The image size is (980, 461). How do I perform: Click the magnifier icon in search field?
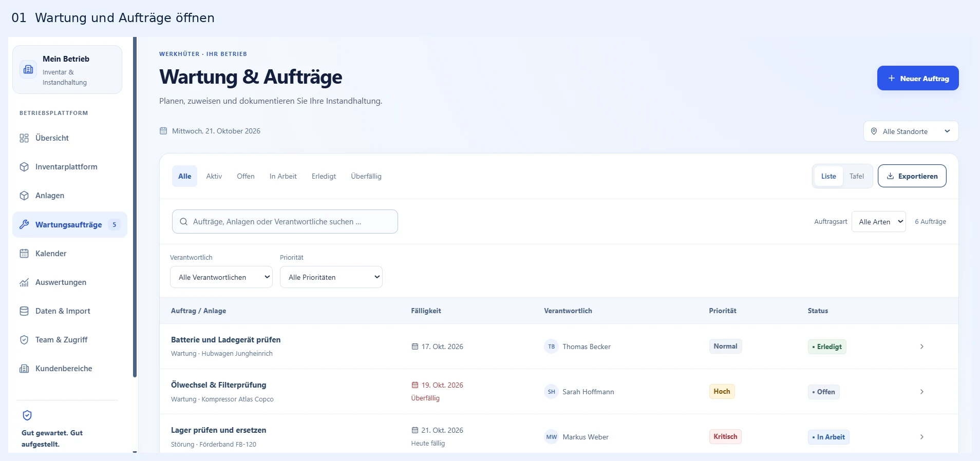click(183, 222)
